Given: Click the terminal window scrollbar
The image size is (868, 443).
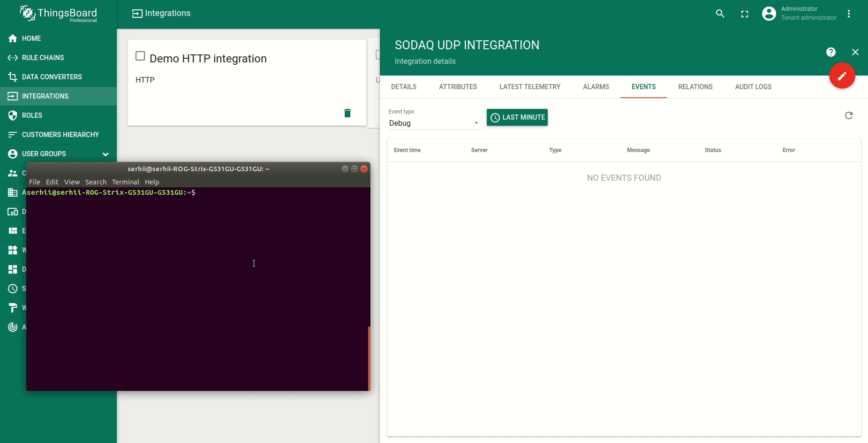Looking at the screenshot, I should [369, 358].
